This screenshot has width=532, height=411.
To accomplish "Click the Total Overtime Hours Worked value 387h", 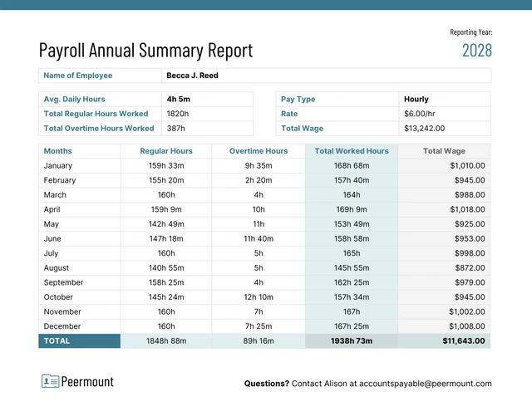I will pyautogui.click(x=176, y=129).
